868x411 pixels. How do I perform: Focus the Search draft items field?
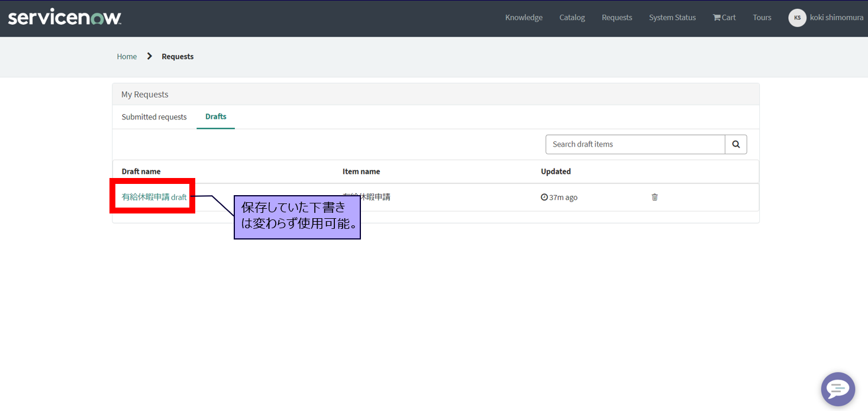click(635, 144)
